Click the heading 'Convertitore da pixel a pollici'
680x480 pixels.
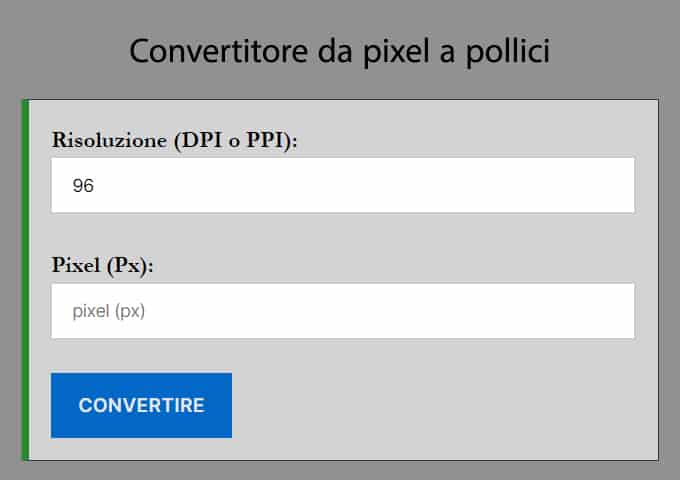339,51
